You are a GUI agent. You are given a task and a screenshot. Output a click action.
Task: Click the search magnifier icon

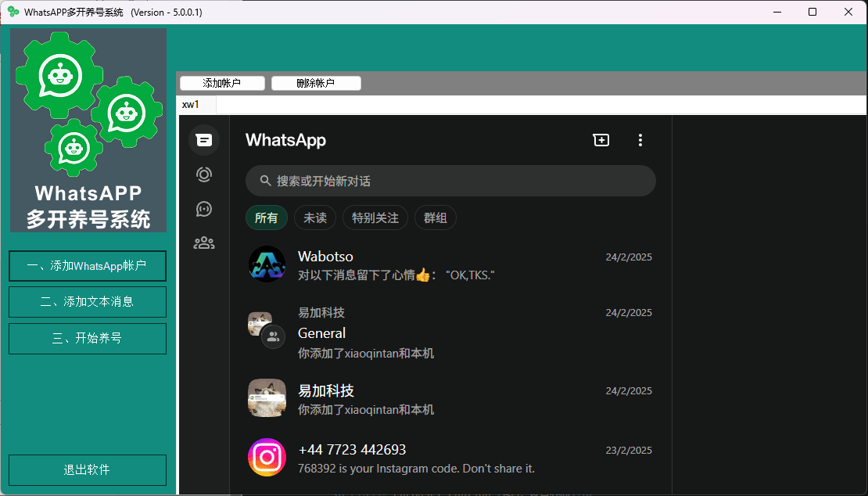point(265,181)
